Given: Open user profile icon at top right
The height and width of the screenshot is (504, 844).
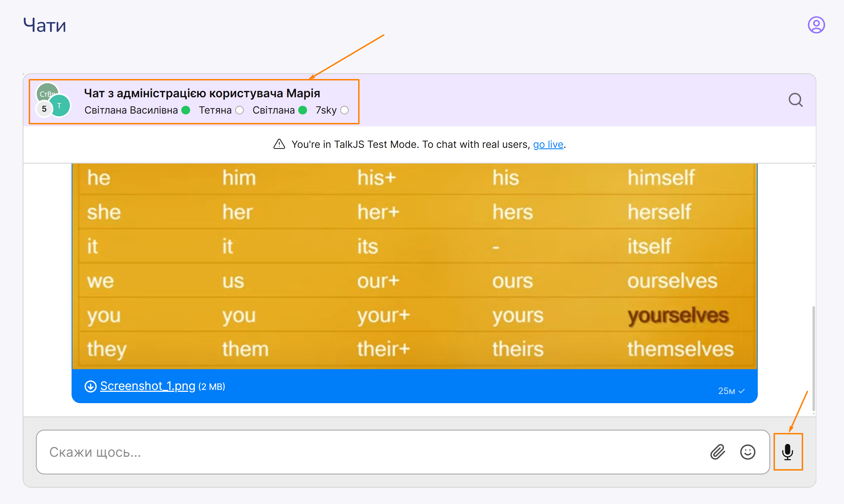Looking at the screenshot, I should tap(816, 25).
